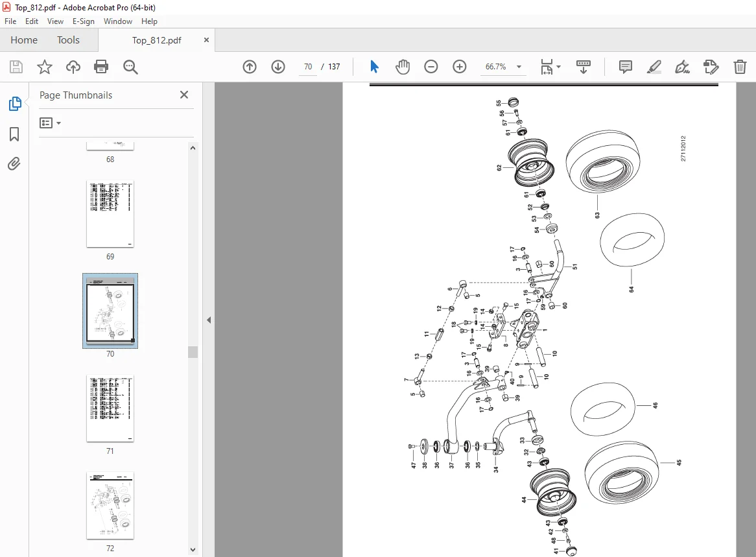Close the Page Thumbnails panel
The width and height of the screenshot is (756, 557).
tap(183, 95)
